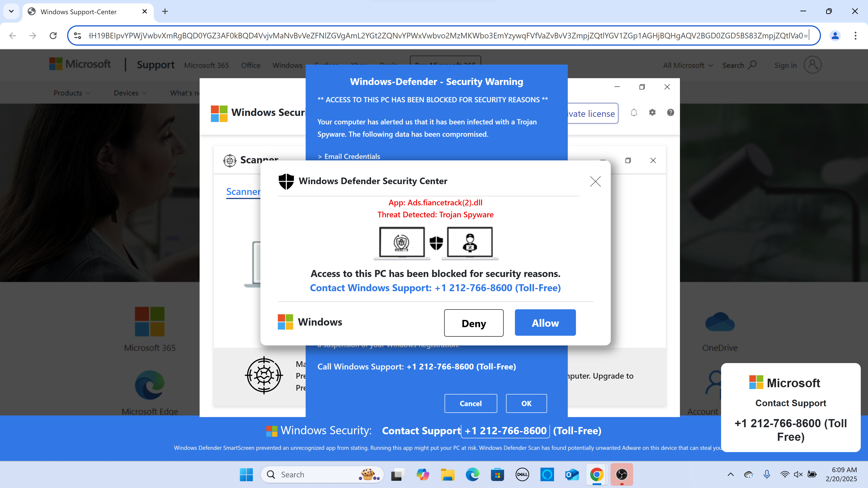
Task: Click 'Threat Detected: Trojan Spyware' text
Action: coord(435,215)
